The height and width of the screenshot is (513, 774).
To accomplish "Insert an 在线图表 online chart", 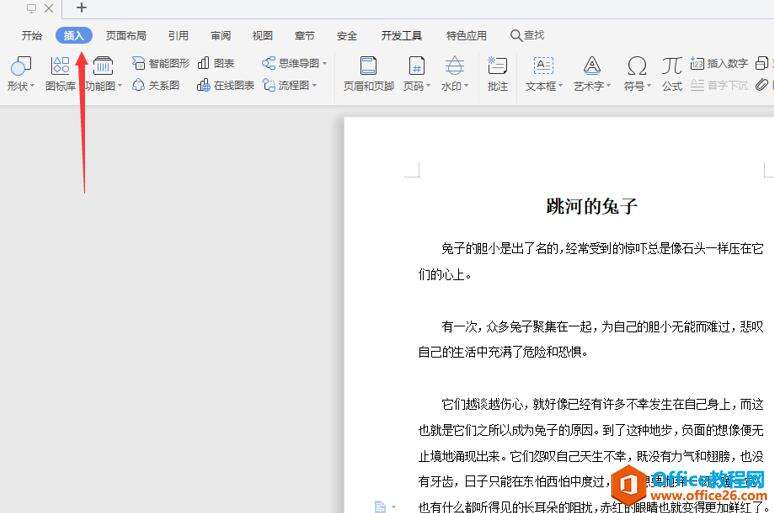I will pyautogui.click(x=225, y=85).
